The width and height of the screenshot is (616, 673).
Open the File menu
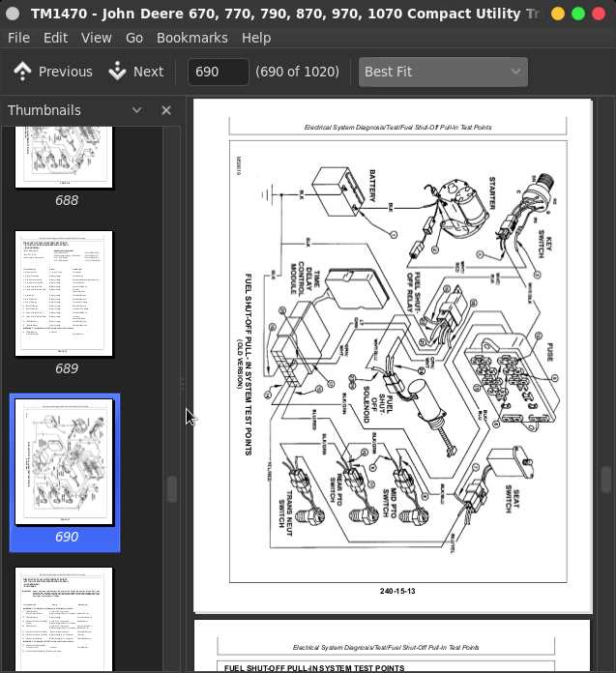click(19, 38)
